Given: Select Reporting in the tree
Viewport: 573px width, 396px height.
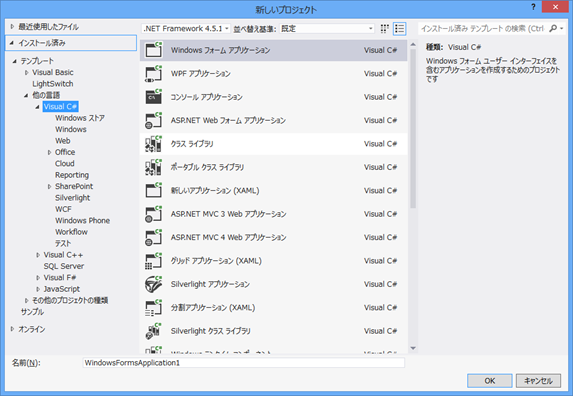Looking at the screenshot, I should coord(72,175).
